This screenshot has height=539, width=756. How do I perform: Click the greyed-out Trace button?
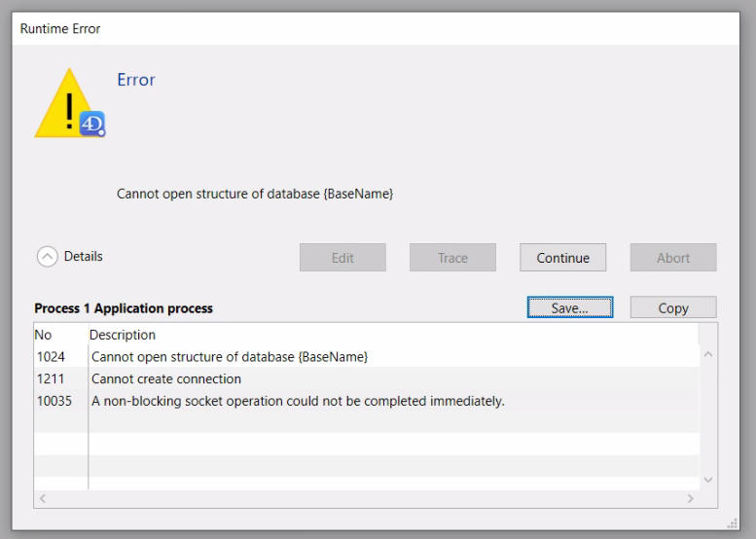coord(452,258)
